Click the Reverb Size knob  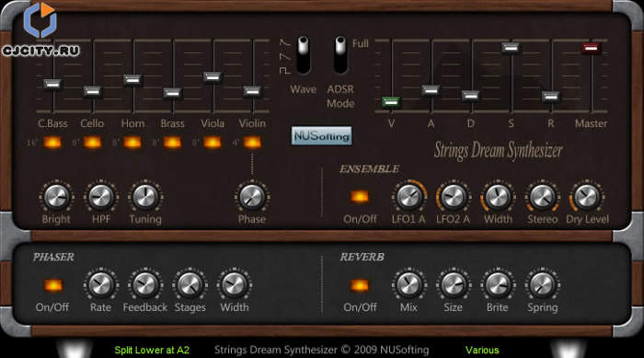tap(454, 284)
